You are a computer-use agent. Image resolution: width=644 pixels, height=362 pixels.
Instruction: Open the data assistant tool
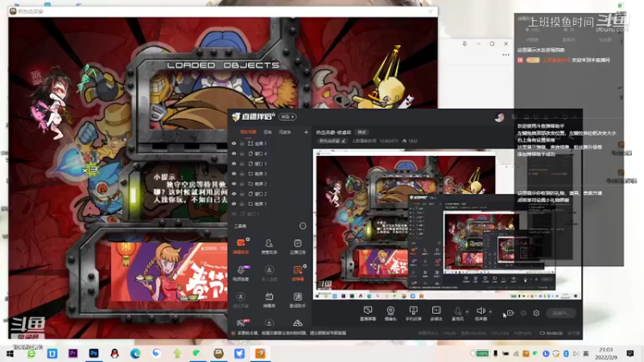(297, 299)
